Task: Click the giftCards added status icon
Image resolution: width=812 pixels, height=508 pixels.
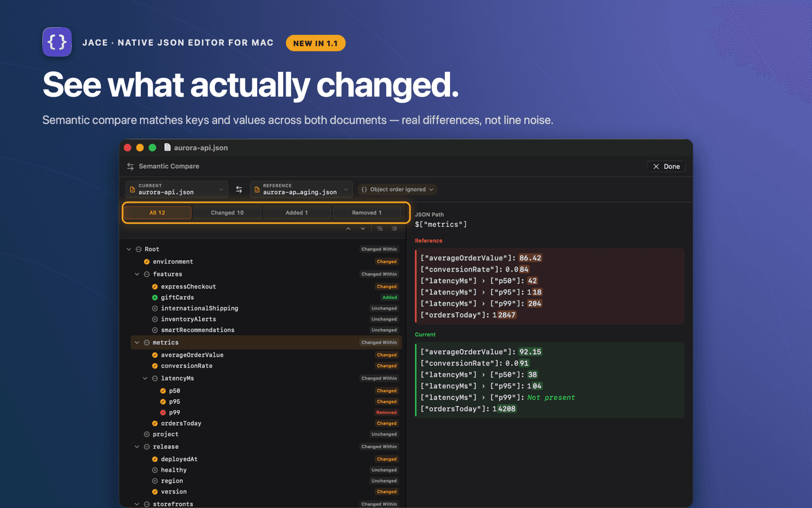Action: click(x=155, y=297)
